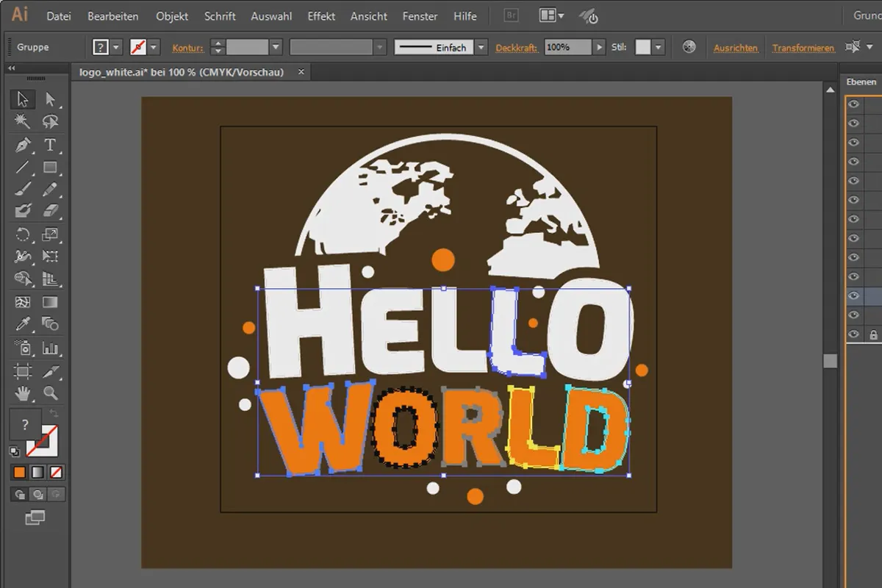
Task: Choose the Rotate tool
Action: pyautogui.click(x=23, y=235)
